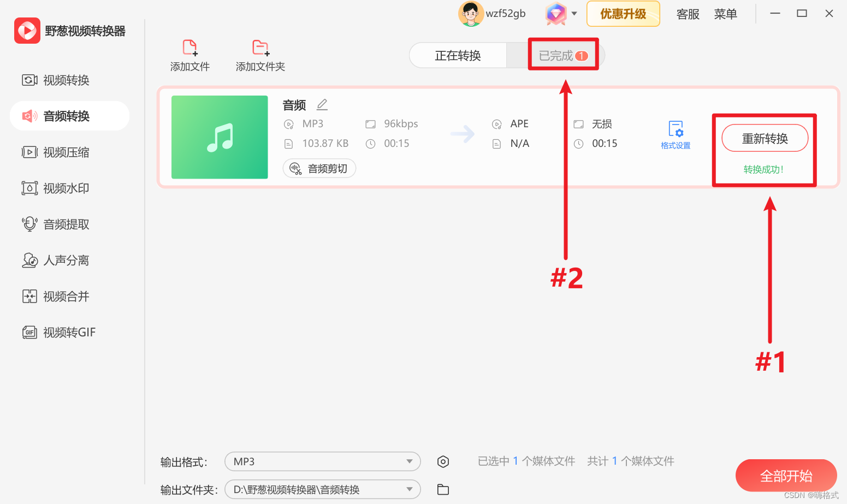Click the pencil rename icon beside 音频
This screenshot has width=847, height=504.
point(322,104)
